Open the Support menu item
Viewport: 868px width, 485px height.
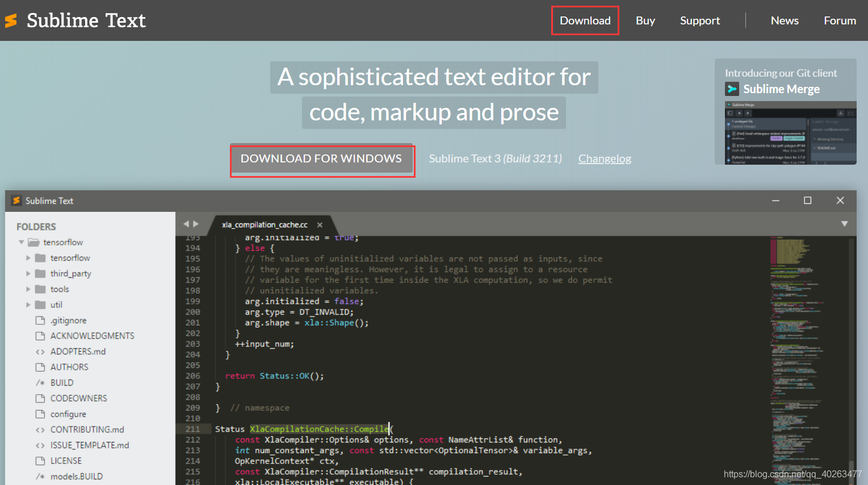tap(699, 20)
